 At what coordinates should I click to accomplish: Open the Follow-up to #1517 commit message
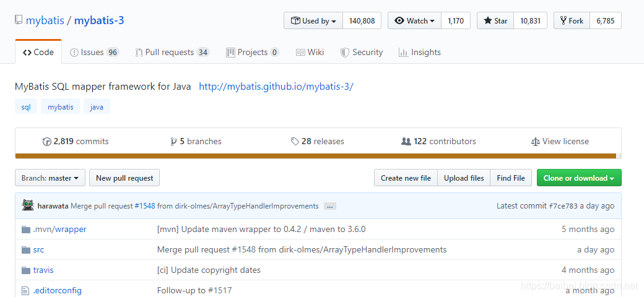194,291
